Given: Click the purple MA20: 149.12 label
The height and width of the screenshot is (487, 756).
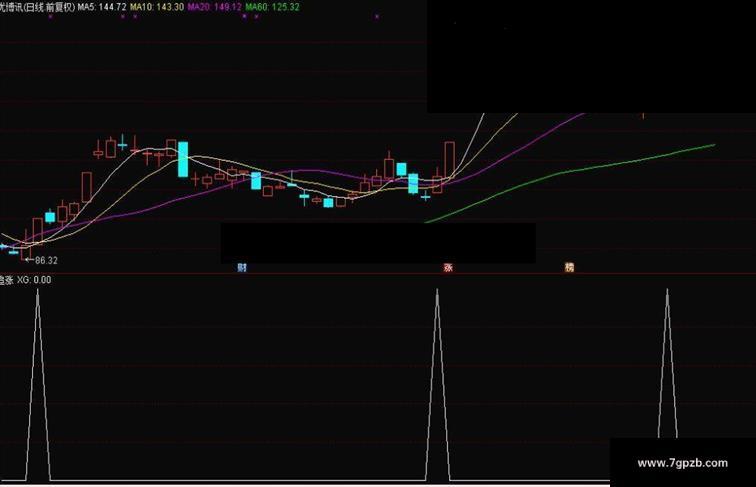Looking at the screenshot, I should [x=215, y=7].
